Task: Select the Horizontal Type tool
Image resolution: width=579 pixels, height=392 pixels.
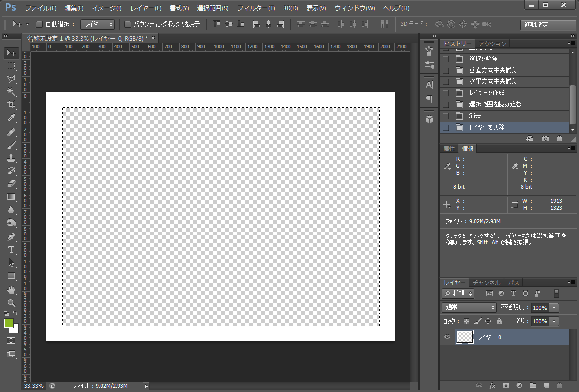Action: pos(11,250)
